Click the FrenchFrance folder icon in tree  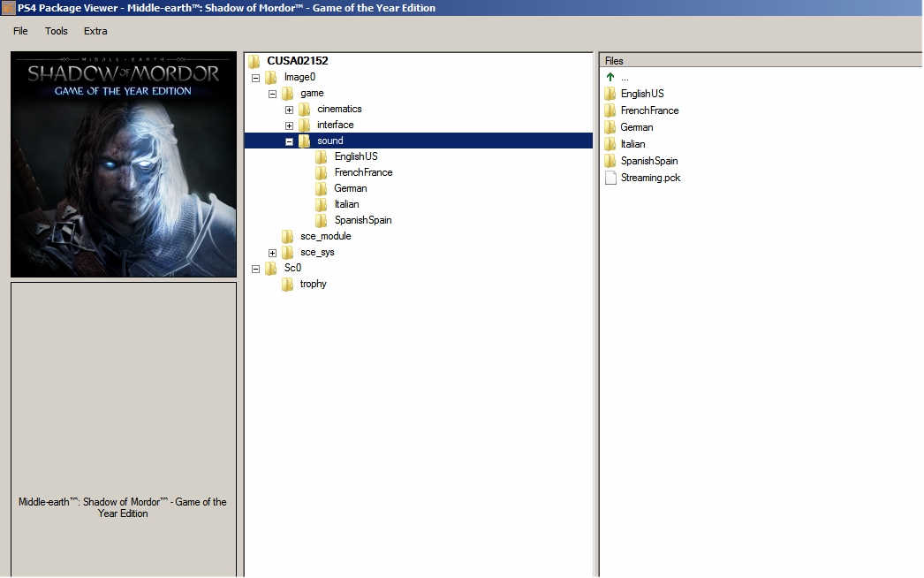click(322, 173)
